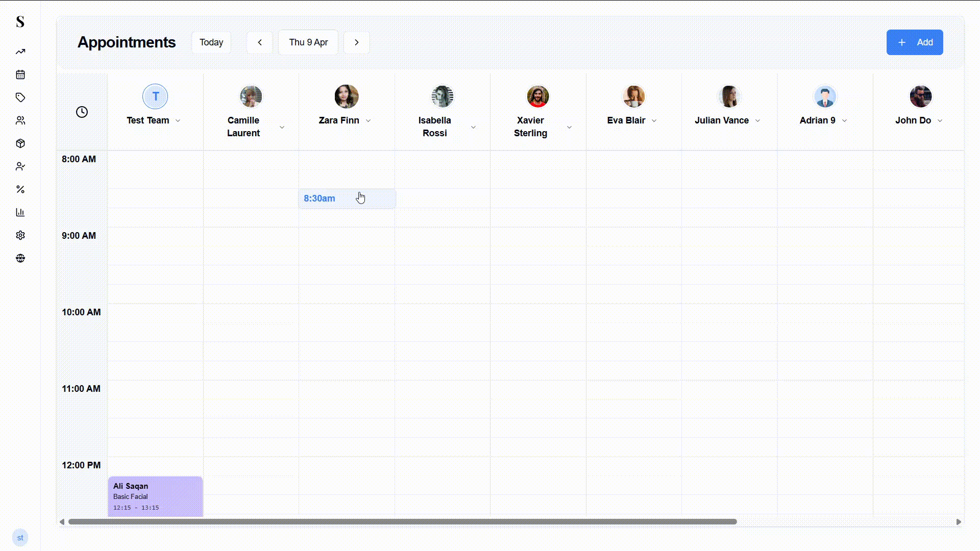This screenshot has width=980, height=551.
Task: Click the online booking globe icon
Action: tap(20, 258)
